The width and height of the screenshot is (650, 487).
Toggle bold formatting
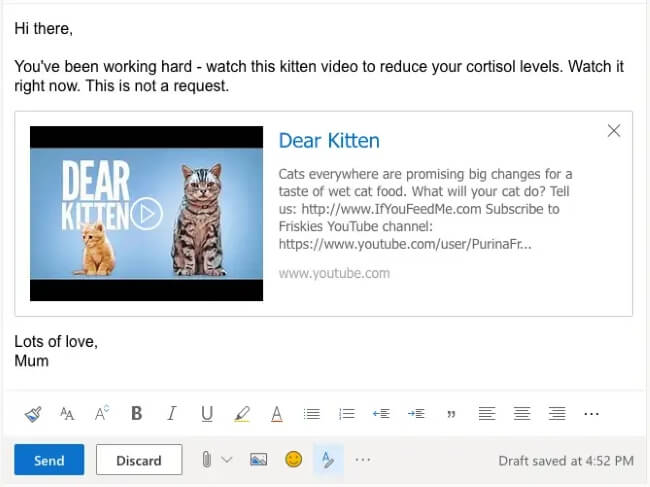click(x=136, y=413)
